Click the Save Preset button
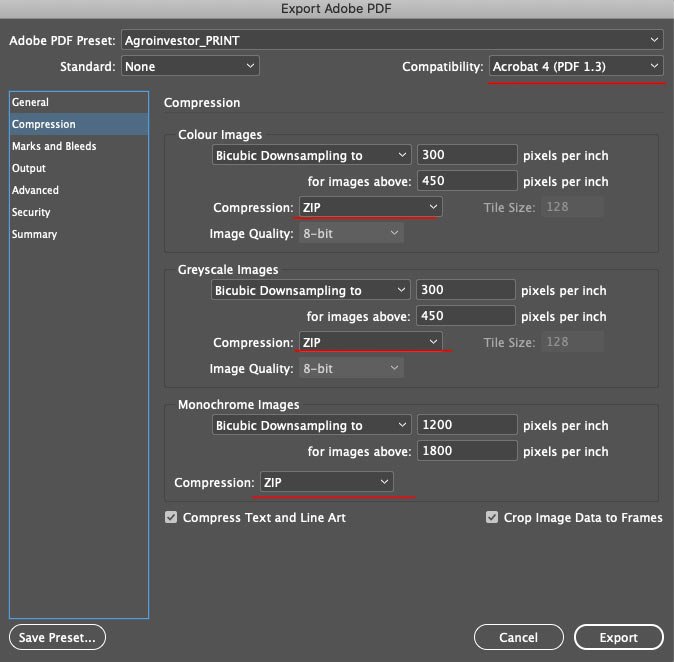The height and width of the screenshot is (662, 674). [57, 637]
